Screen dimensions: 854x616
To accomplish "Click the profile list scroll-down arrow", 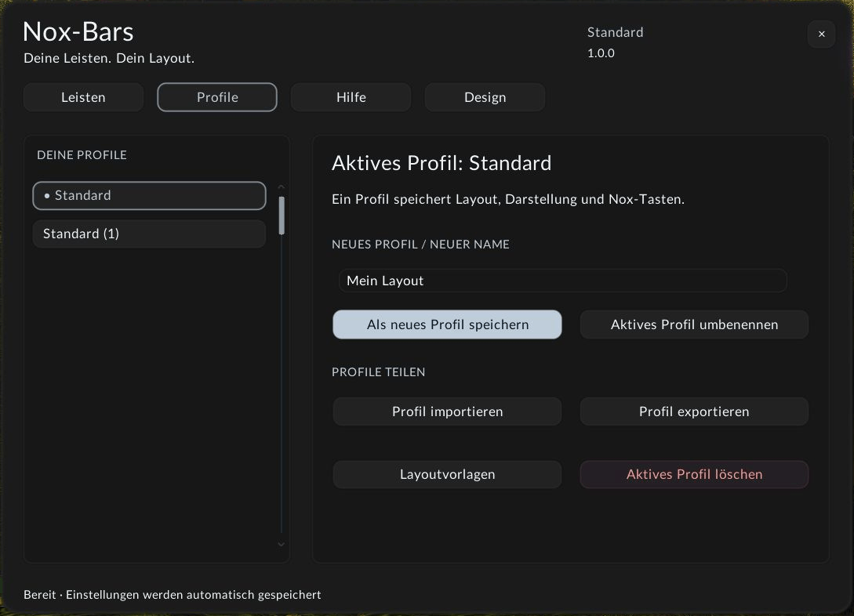I will (281, 544).
